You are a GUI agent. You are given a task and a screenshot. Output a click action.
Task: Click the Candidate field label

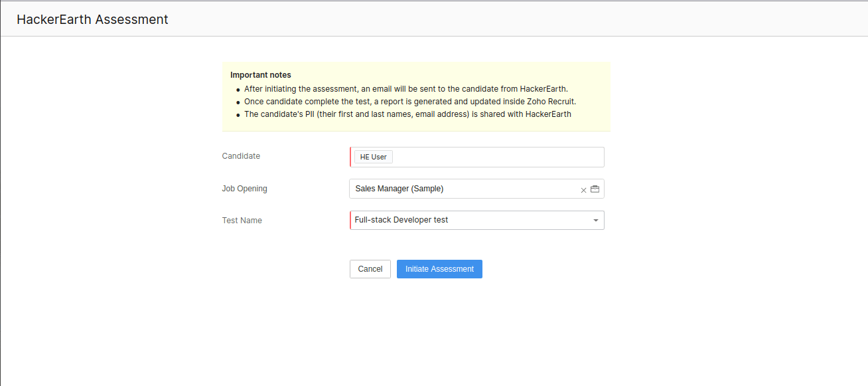(241, 156)
